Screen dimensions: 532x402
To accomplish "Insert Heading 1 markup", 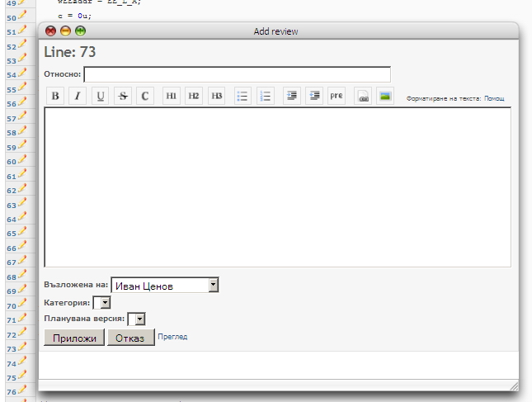I will (171, 96).
